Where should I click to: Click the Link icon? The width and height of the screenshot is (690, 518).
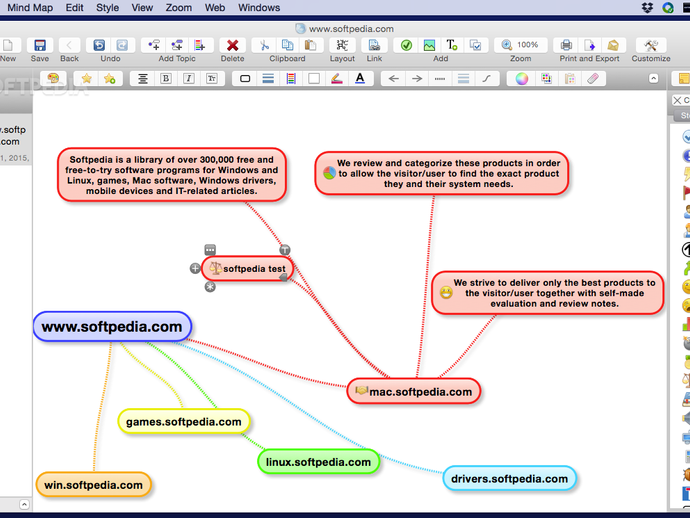[374, 45]
